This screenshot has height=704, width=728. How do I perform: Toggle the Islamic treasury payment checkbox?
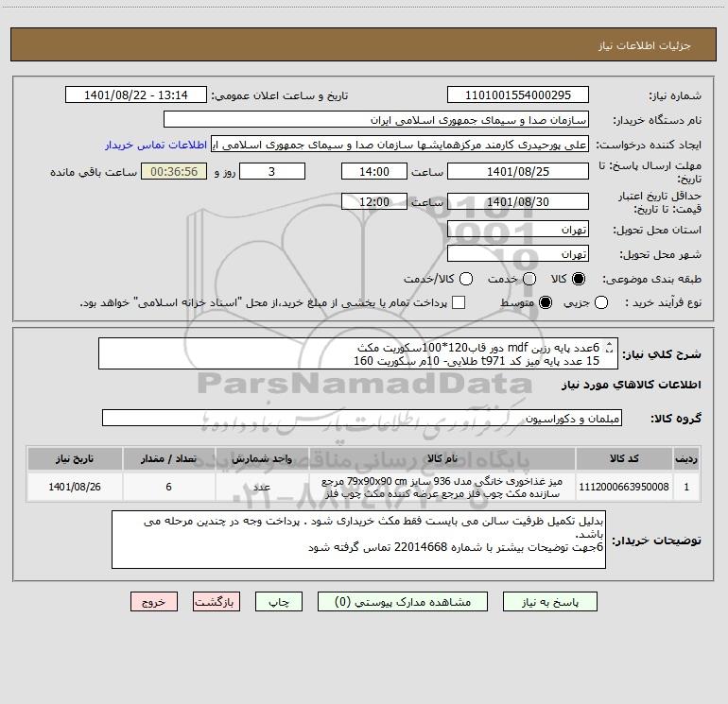coord(459,302)
